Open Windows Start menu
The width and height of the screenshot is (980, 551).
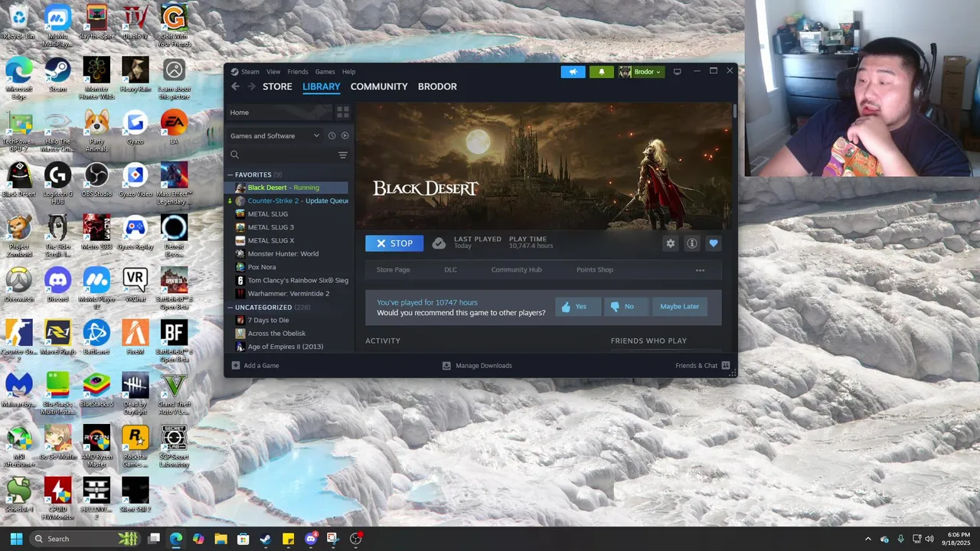click(16, 539)
